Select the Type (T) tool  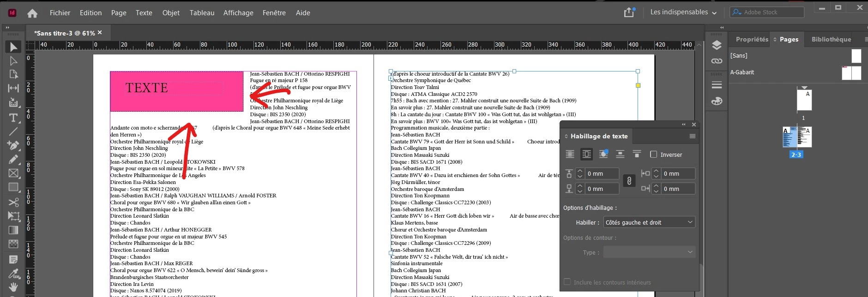[x=13, y=118]
